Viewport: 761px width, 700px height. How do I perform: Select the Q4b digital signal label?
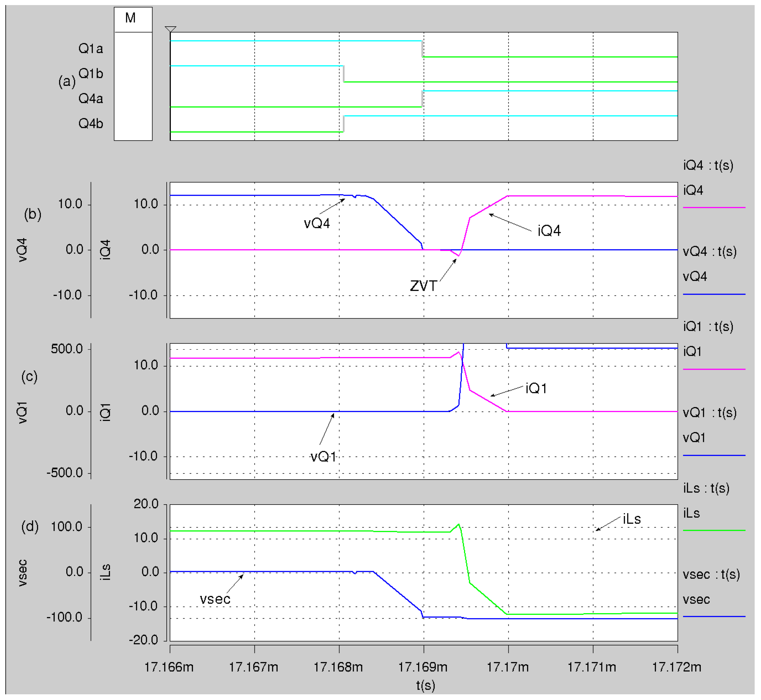click(91, 124)
